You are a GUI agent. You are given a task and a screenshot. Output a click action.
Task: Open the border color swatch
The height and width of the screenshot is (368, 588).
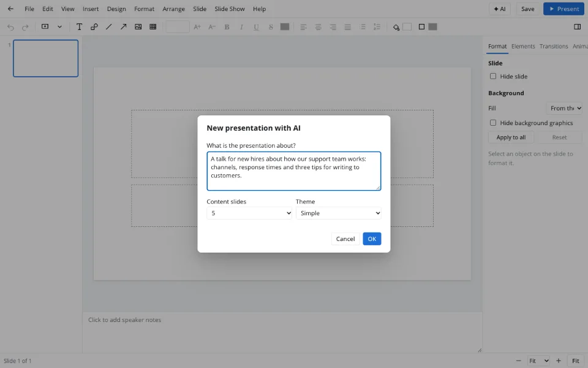[433, 26]
